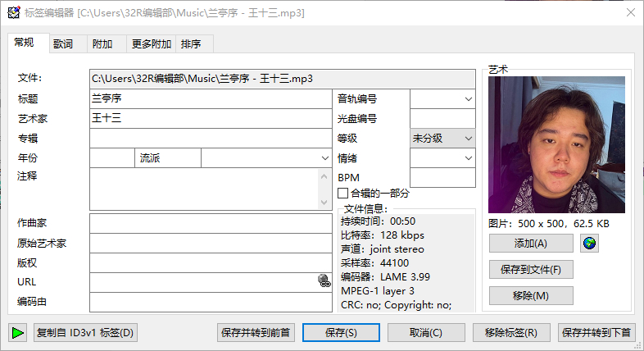Click the 保存(S) button
Viewport: 644px width, 351px height.
tap(341, 333)
